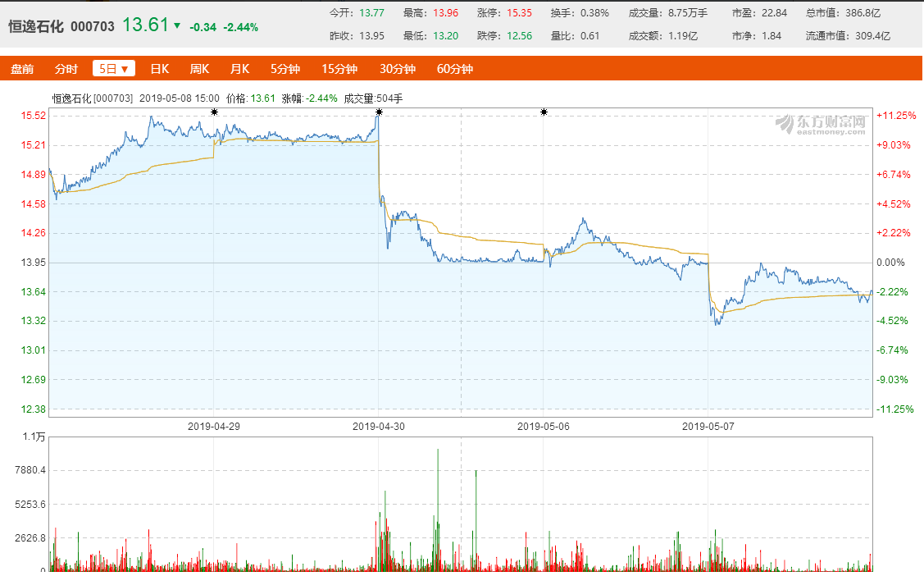
Task: Click the 2019-04-29 date axis label
Action: (x=214, y=426)
